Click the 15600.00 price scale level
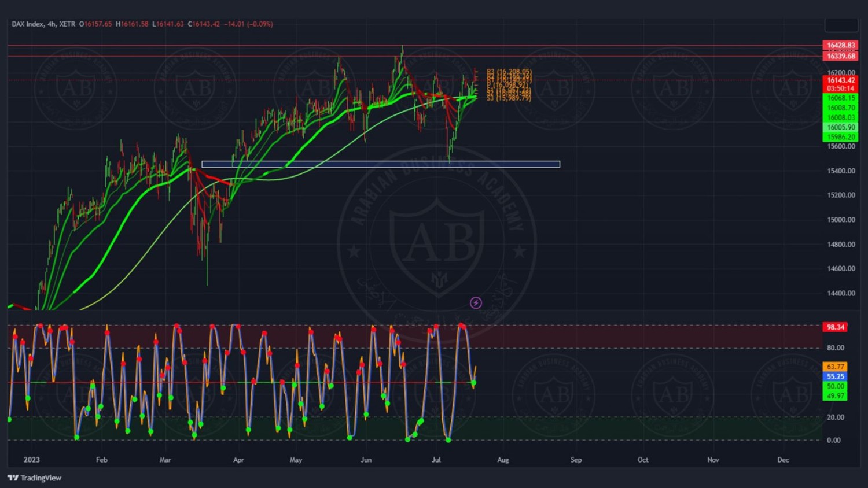The width and height of the screenshot is (868, 488). tap(841, 146)
